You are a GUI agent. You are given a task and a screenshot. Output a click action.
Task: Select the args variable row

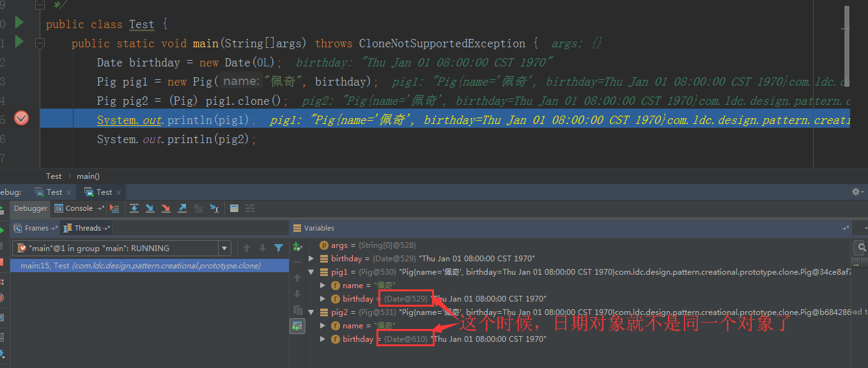point(578,245)
